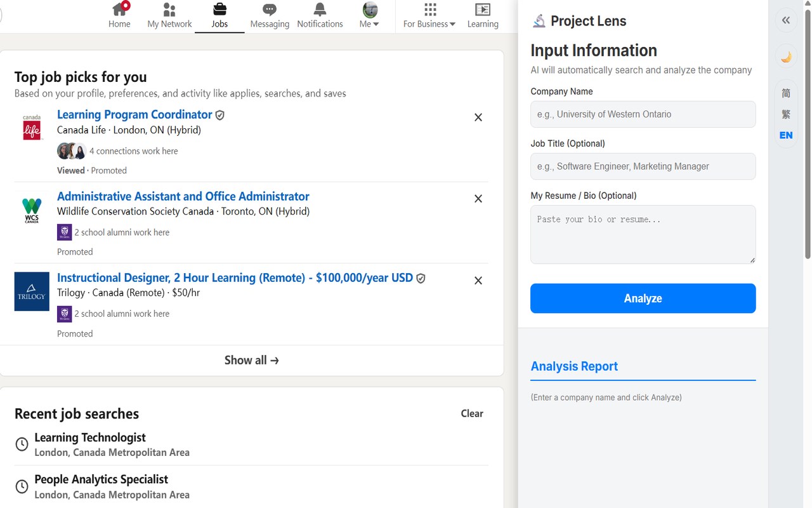Screen dimensions: 812x508
Task: Click the Analyze button
Action: coord(643,298)
